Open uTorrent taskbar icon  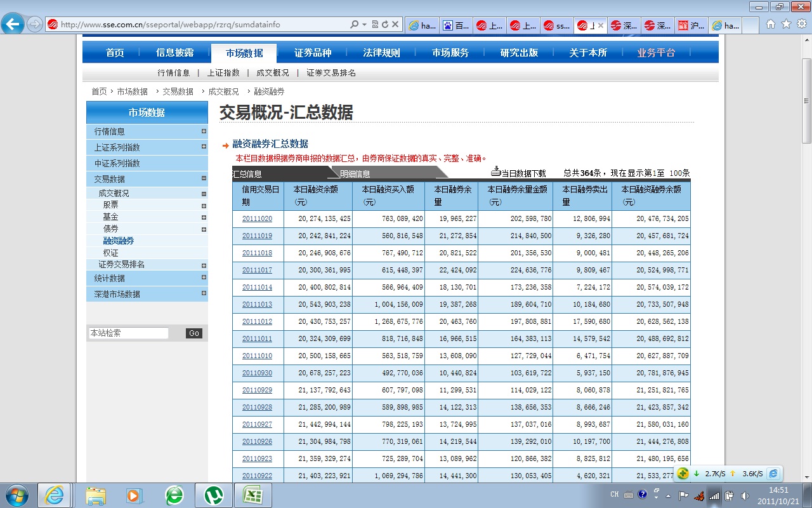(x=214, y=495)
